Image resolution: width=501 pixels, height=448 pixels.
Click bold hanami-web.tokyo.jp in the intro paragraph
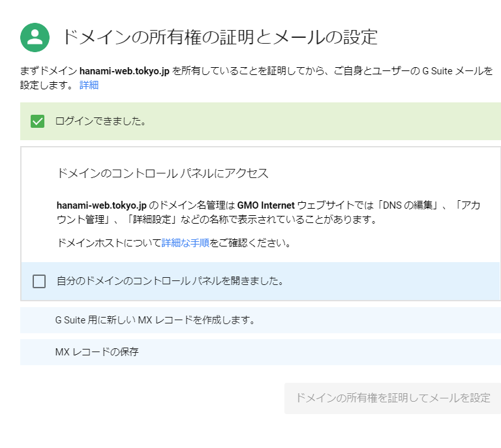click(125, 71)
